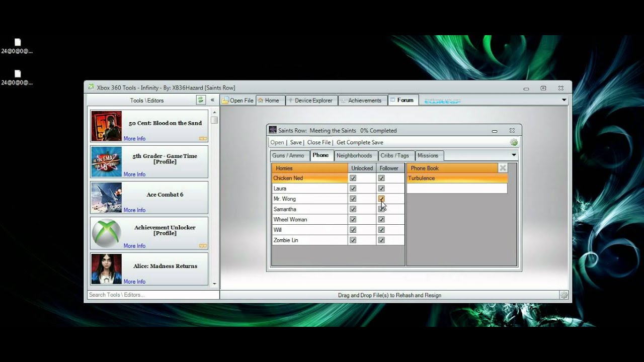Toggle Unlocked checkbox for Will
This screenshot has height=362, width=644.
[x=353, y=230]
